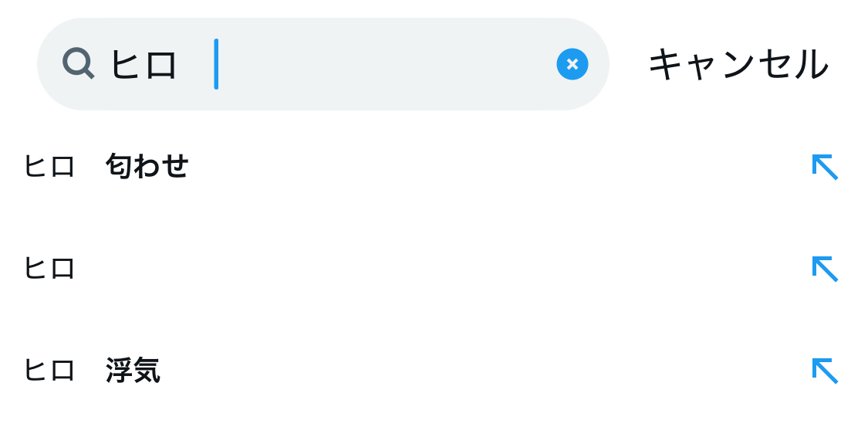Click the bold 浮気 word in the suggestions

[x=133, y=371]
